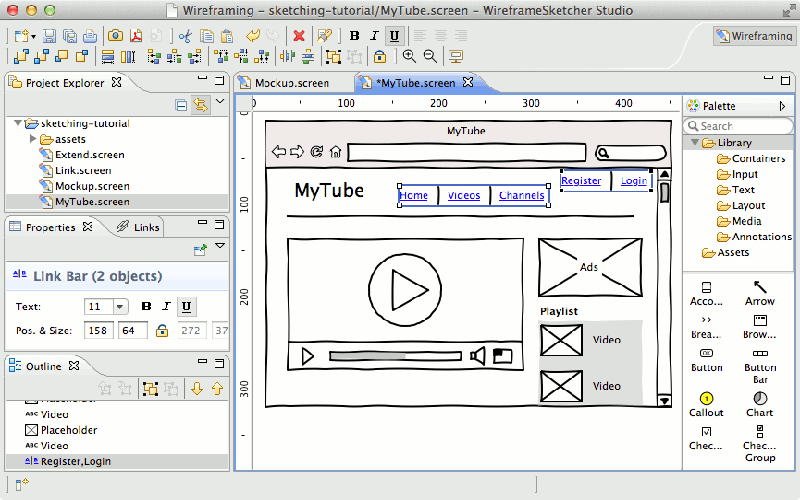Click the camera export image icon

116,36
